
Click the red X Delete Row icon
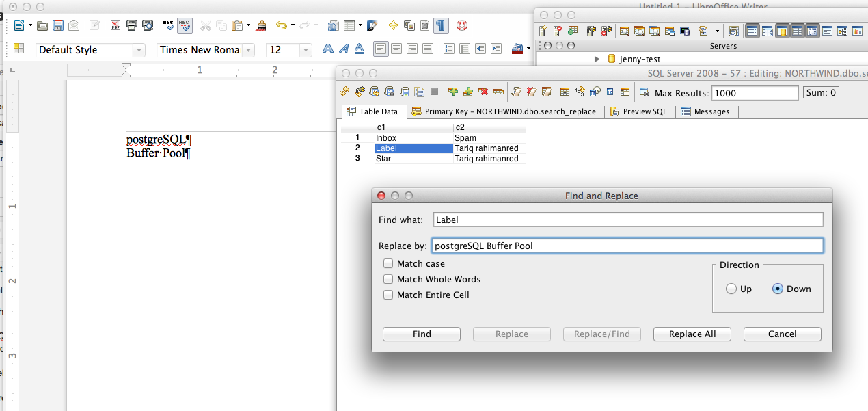(x=483, y=92)
